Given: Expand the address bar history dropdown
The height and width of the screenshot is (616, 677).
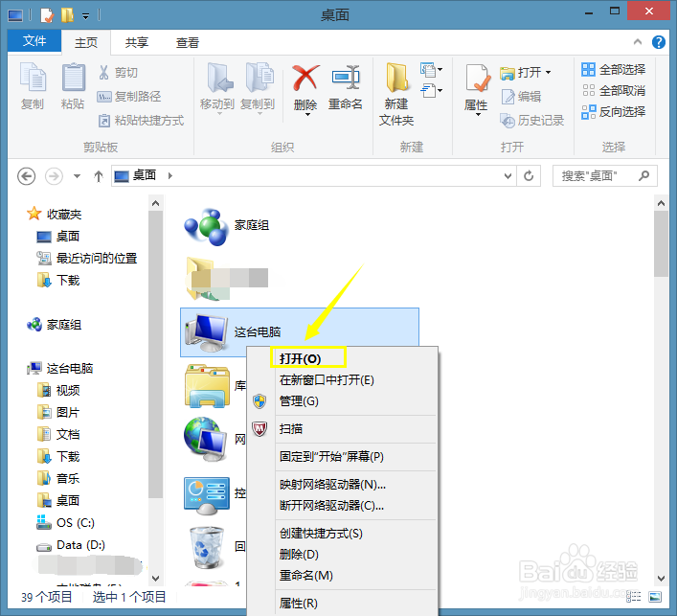Looking at the screenshot, I should (x=508, y=176).
